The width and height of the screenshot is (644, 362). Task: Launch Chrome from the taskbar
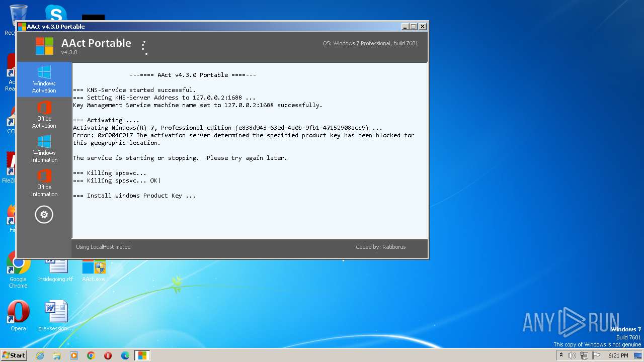[x=91, y=355]
